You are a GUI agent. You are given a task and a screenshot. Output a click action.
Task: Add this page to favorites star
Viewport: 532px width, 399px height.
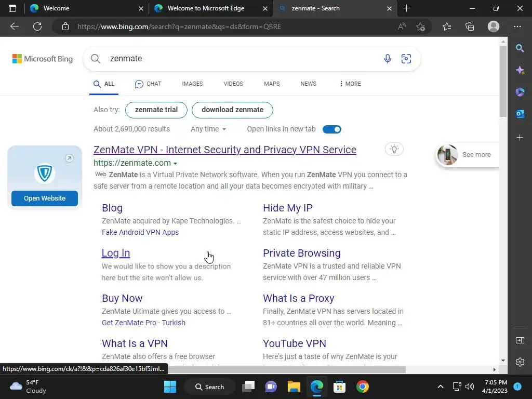(x=421, y=26)
